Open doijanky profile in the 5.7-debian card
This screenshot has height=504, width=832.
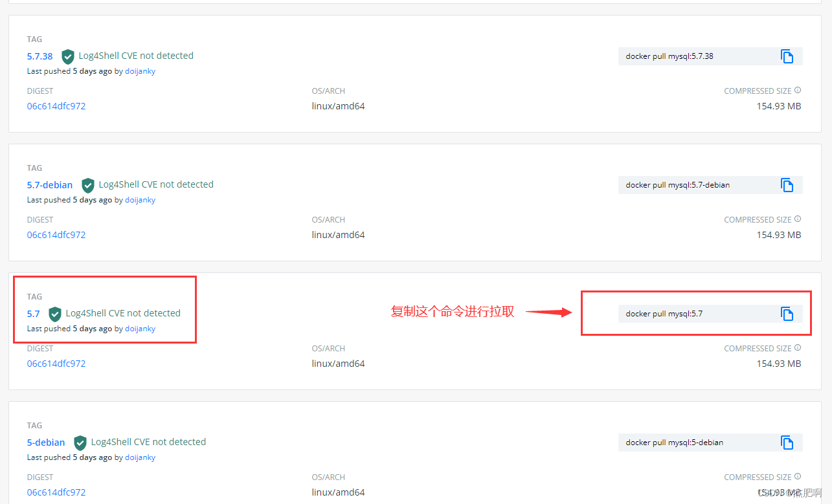coord(141,200)
